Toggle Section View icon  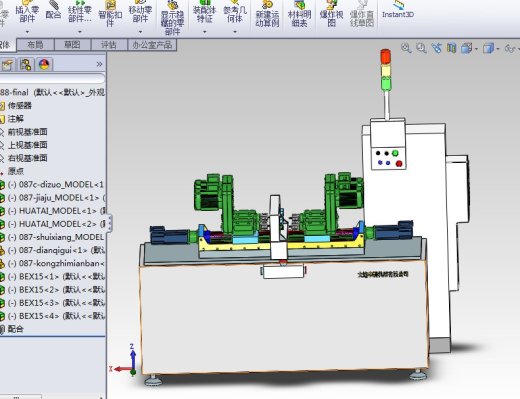(451, 48)
